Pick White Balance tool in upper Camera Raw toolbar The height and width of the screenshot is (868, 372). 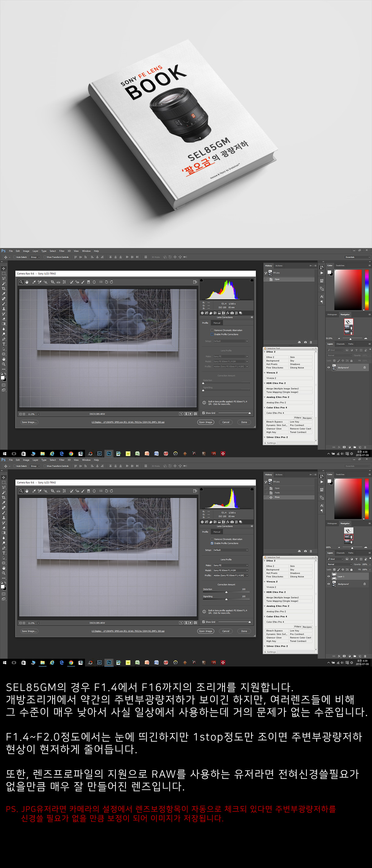pos(34,282)
